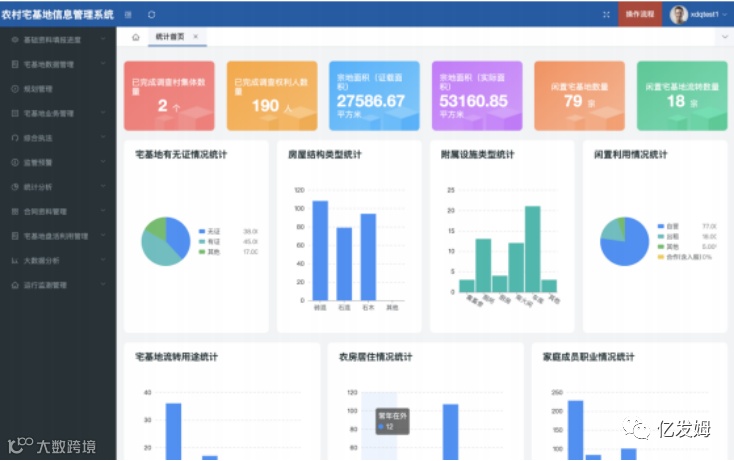Open the 统计分析 menu item
This screenshot has width=734, height=461.
(58, 187)
